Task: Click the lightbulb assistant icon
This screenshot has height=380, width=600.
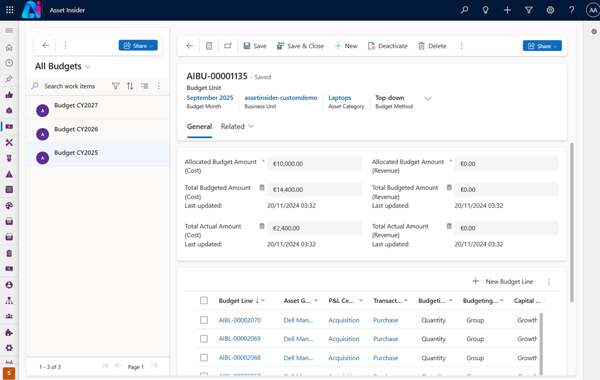Action: pos(486,10)
